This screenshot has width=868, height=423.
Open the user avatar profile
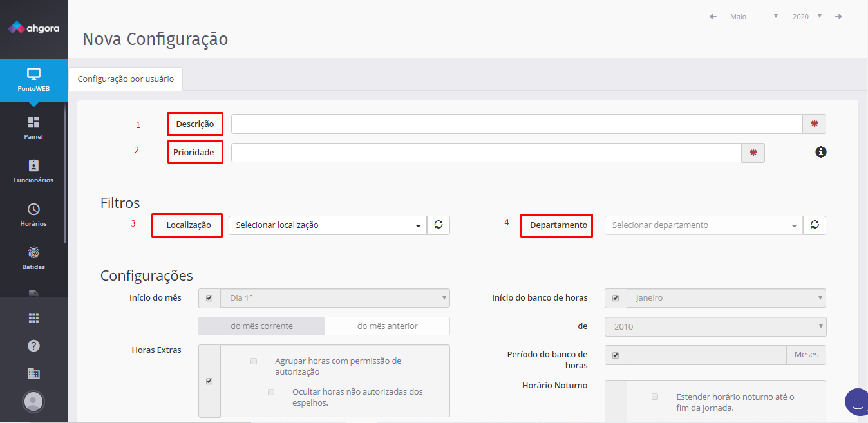(x=33, y=402)
